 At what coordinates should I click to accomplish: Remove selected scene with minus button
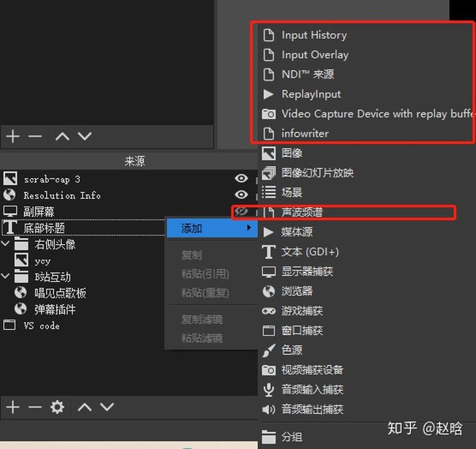pos(35,136)
